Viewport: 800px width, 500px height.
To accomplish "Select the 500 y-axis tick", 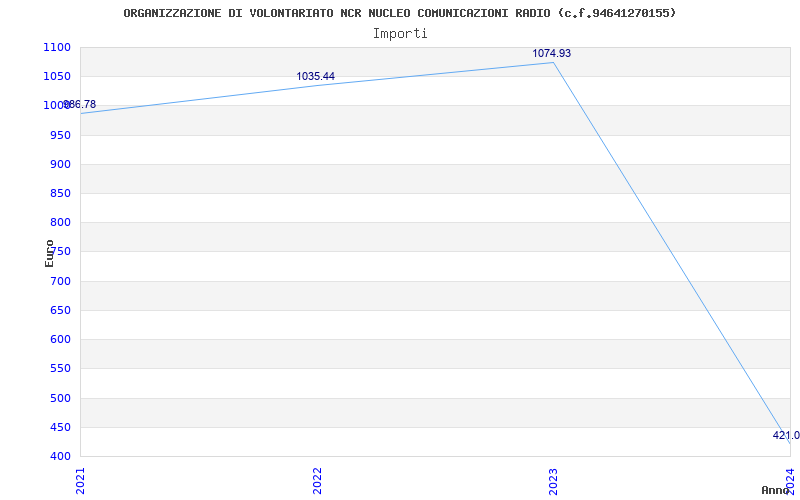I will [x=60, y=398].
